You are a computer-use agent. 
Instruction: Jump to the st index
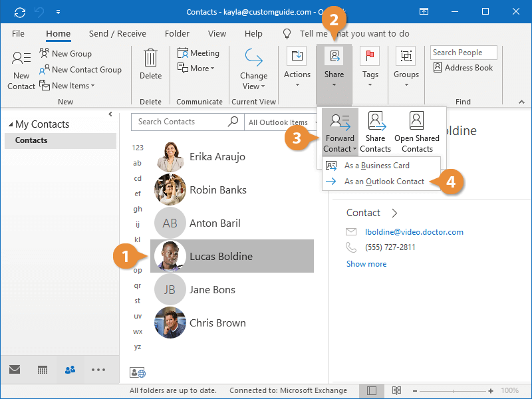pos(138,301)
